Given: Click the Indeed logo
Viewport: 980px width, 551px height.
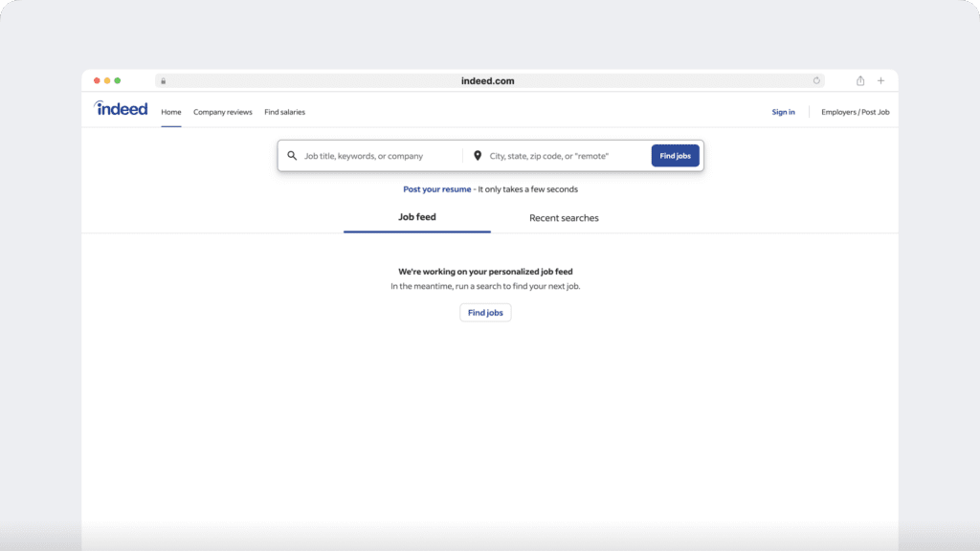Looking at the screenshot, I should [x=122, y=109].
